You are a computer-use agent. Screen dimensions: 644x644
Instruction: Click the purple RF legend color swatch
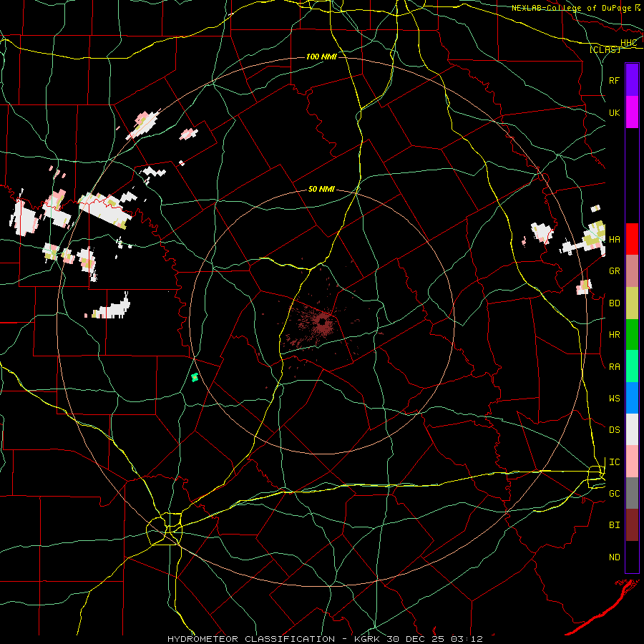(x=632, y=80)
